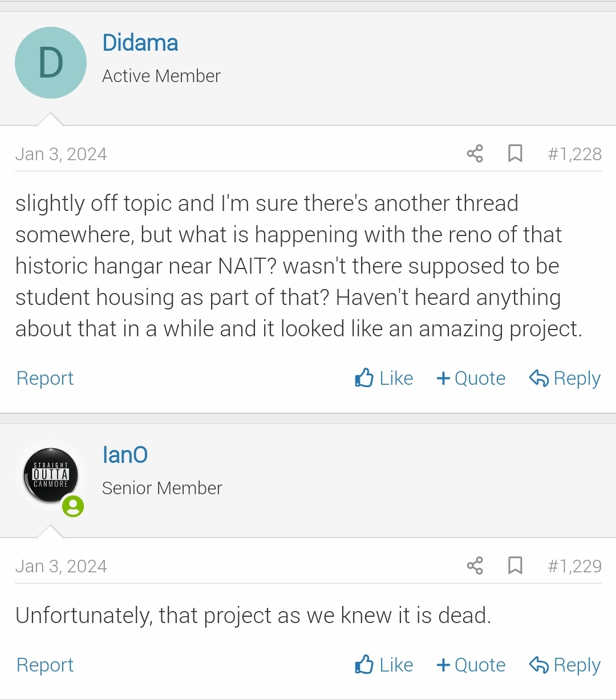Report IanO's post

(x=45, y=665)
